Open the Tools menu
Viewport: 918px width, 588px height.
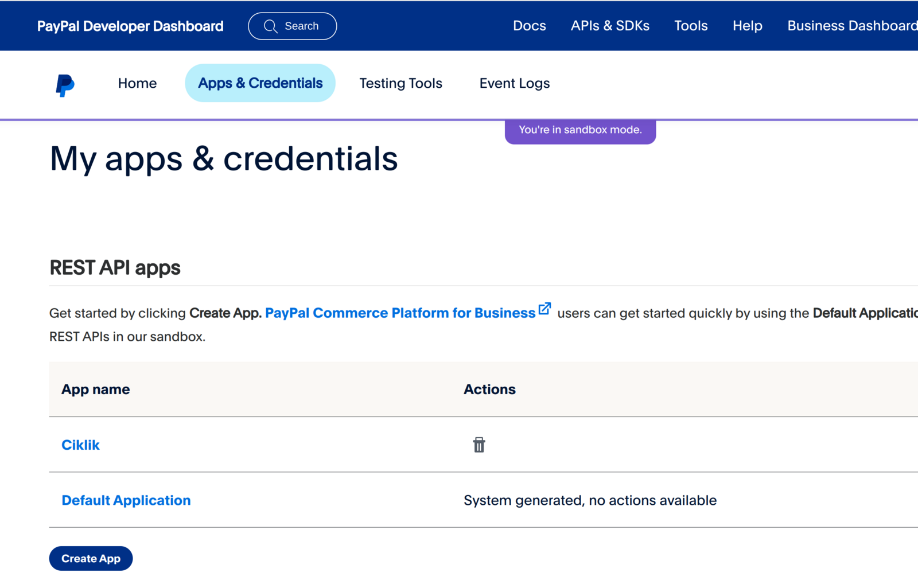(691, 26)
